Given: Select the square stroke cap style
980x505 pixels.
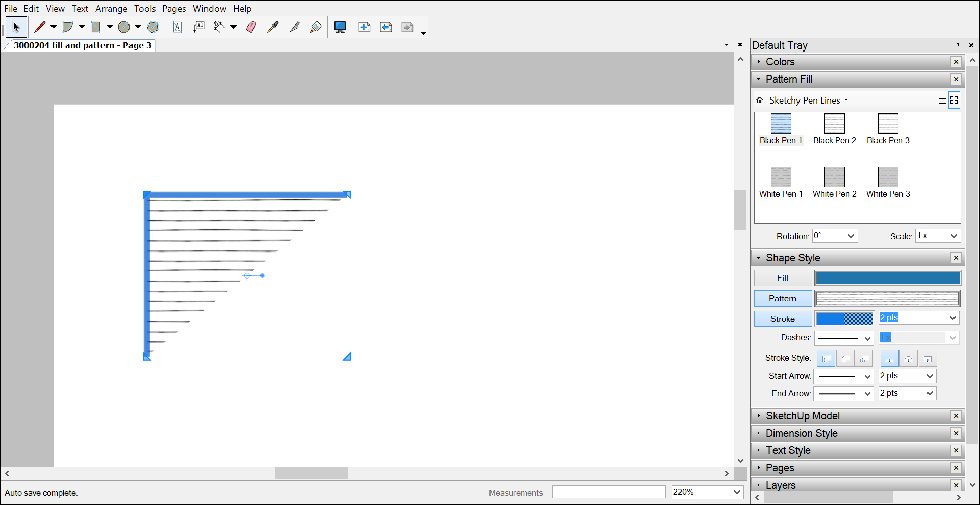Looking at the screenshot, I should click(x=927, y=358).
